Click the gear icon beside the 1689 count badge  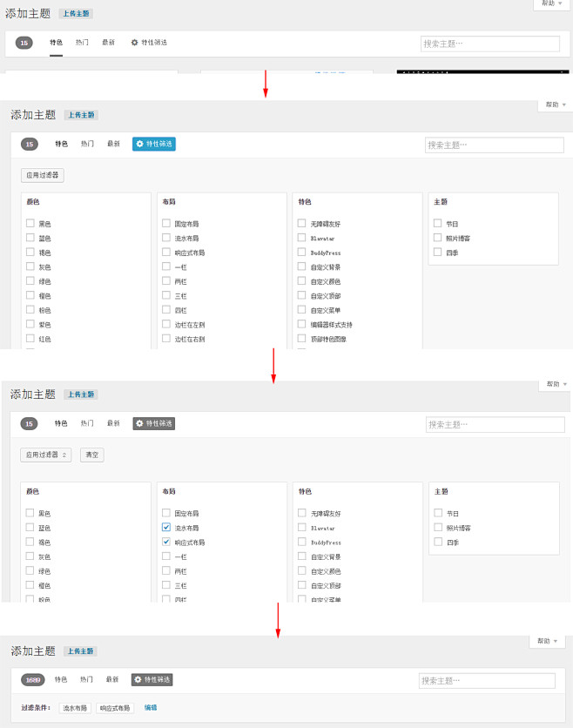[x=138, y=679]
